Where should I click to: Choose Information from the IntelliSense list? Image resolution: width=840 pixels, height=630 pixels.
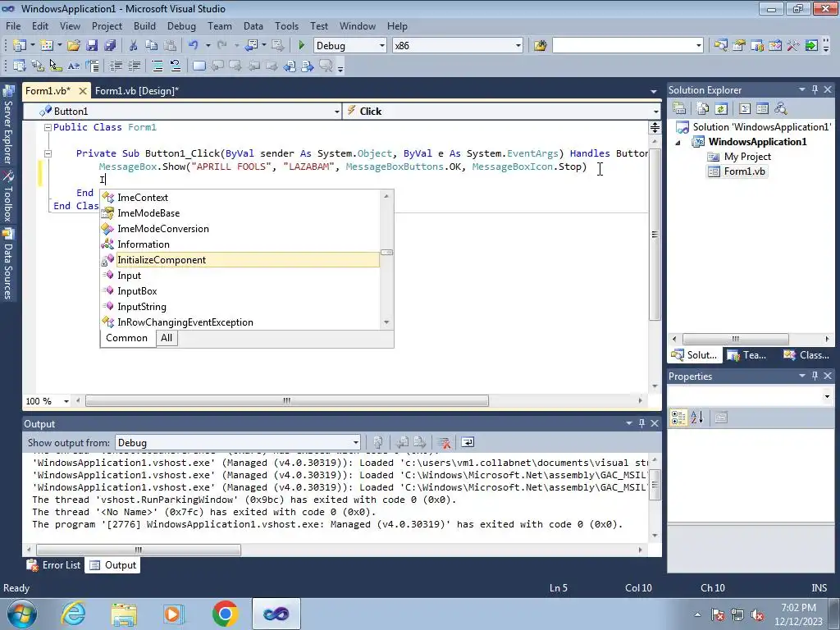coord(240,244)
